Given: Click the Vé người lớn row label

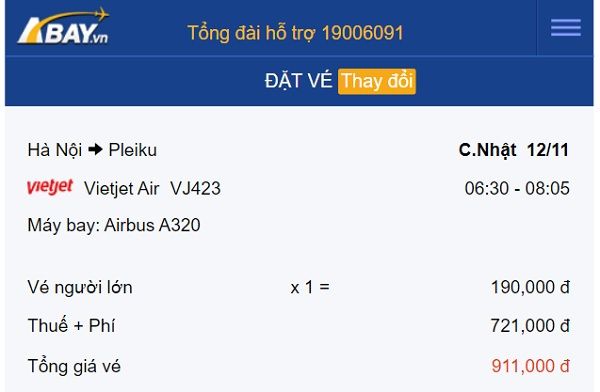Looking at the screenshot, I should tap(80, 287).
